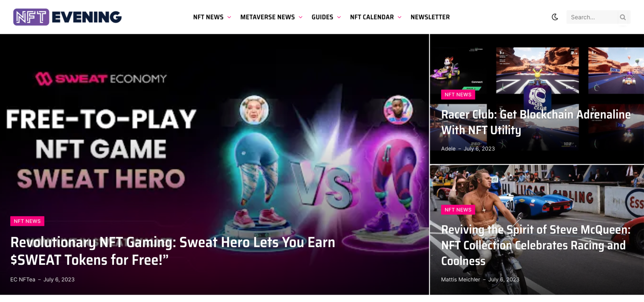Image resolution: width=644 pixels, height=302 pixels.
Task: Expand the Guides chevron
Action: pyautogui.click(x=339, y=17)
